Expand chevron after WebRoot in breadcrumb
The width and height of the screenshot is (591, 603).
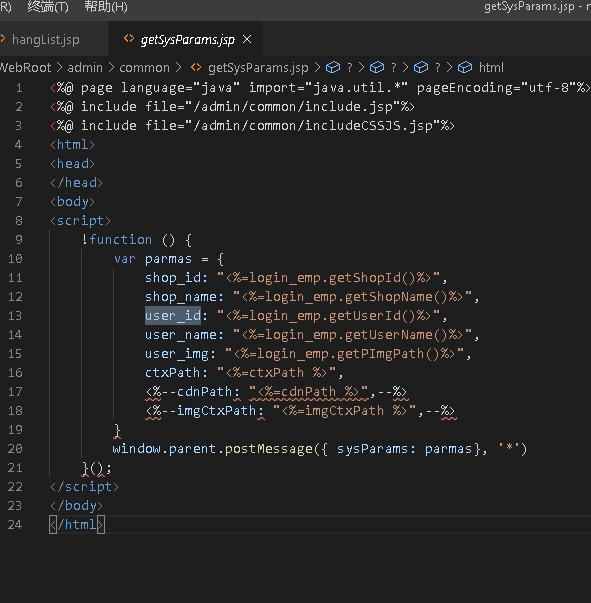click(x=60, y=68)
